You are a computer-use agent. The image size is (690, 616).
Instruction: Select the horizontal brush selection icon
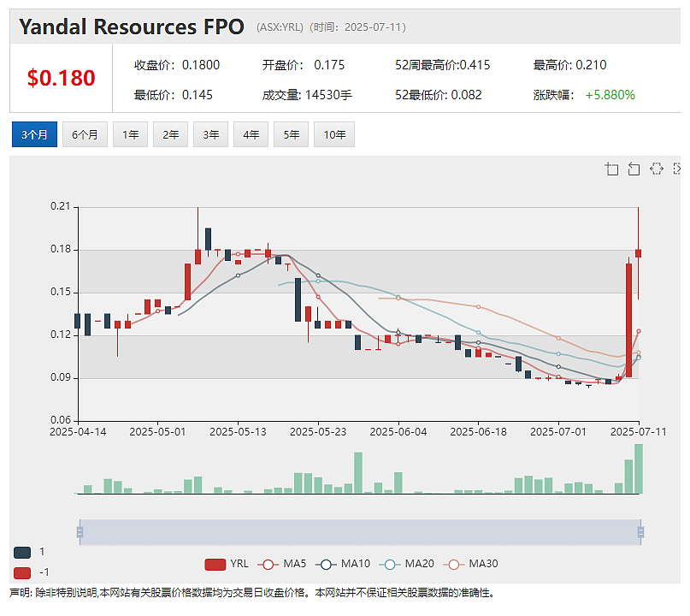click(x=656, y=169)
